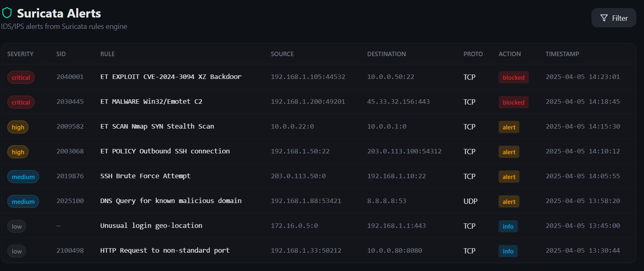Select SID 2003068

70,151
